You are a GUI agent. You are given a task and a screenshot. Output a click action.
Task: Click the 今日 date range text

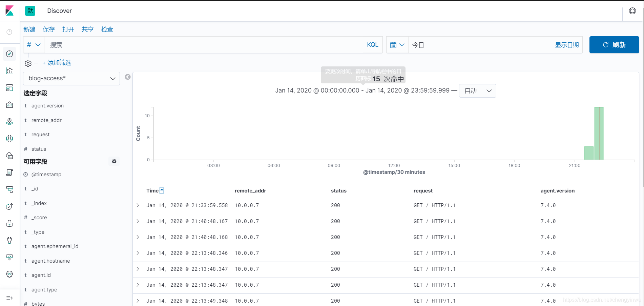point(418,45)
